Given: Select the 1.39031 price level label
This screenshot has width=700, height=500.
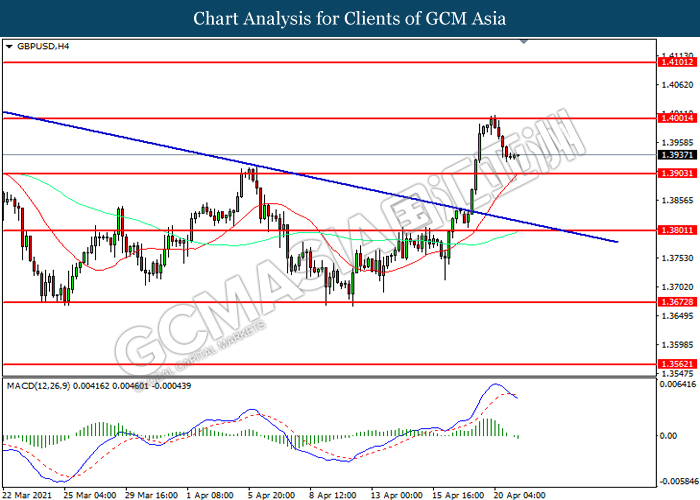Looking at the screenshot, I should [x=677, y=173].
